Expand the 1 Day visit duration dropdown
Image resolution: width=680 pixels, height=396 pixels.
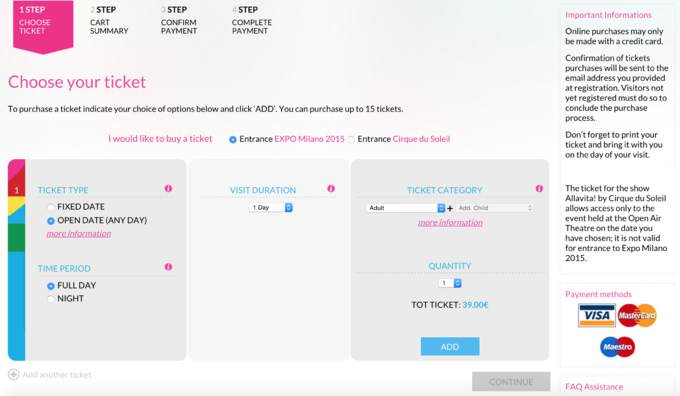click(271, 207)
